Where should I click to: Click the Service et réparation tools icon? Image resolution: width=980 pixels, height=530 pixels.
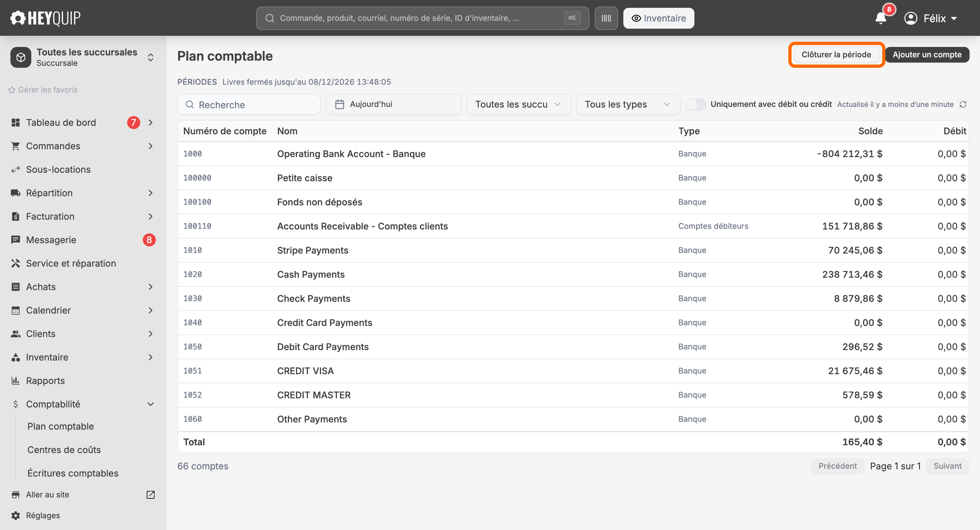click(x=16, y=263)
